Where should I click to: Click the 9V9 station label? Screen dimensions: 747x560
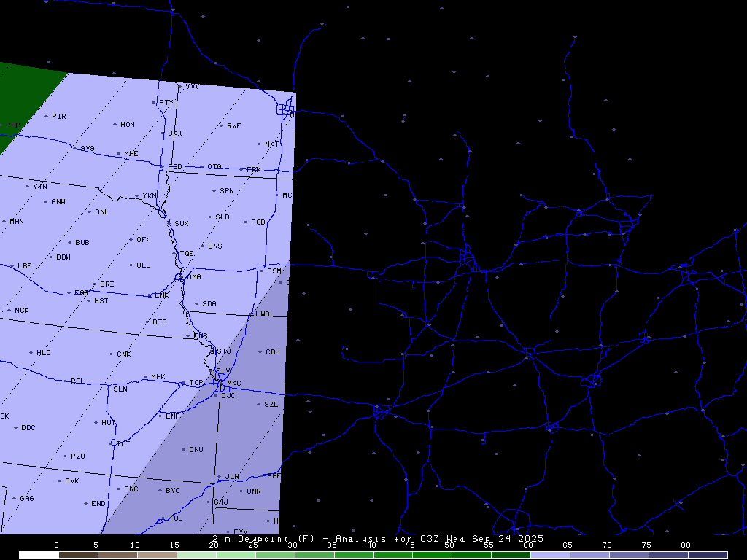tap(88, 148)
